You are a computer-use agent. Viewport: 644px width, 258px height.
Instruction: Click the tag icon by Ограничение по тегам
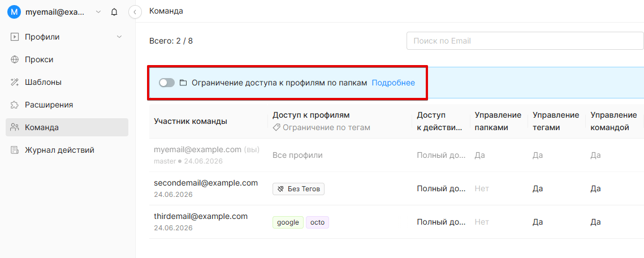coord(276,128)
